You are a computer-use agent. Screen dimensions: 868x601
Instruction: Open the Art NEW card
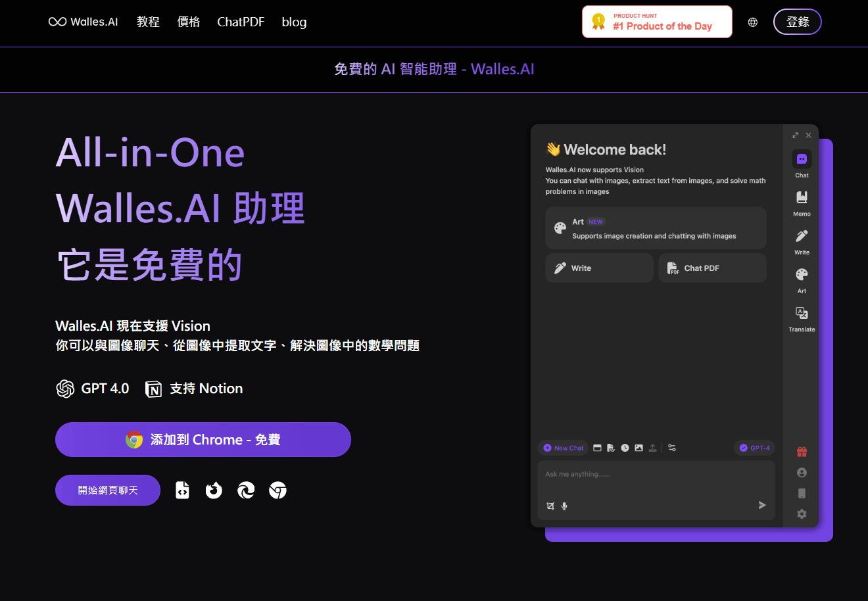click(656, 228)
